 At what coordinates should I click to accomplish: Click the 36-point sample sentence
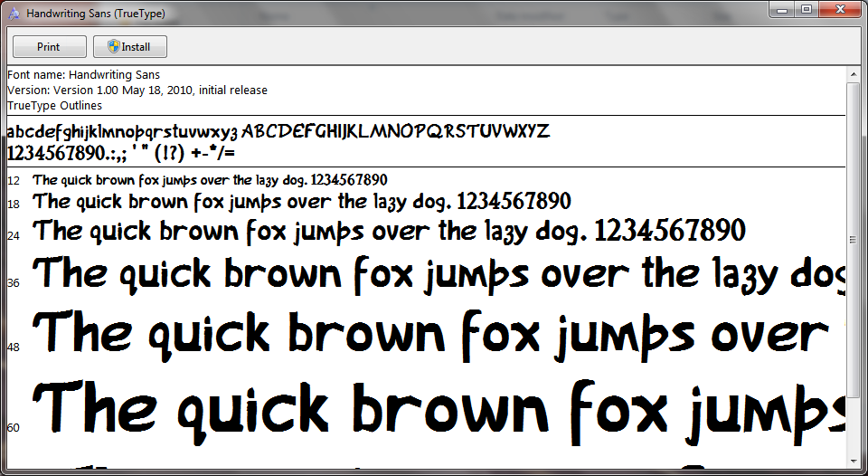pyautogui.click(x=439, y=275)
